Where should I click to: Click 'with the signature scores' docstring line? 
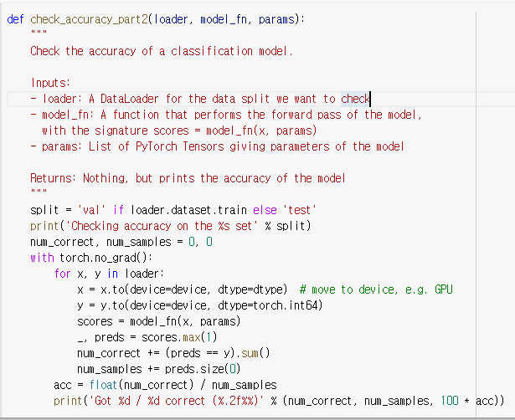tap(179, 131)
